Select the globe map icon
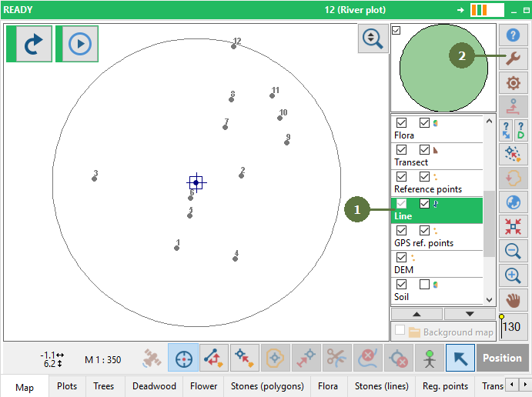Screen dimensions: 532x397 click(x=513, y=202)
